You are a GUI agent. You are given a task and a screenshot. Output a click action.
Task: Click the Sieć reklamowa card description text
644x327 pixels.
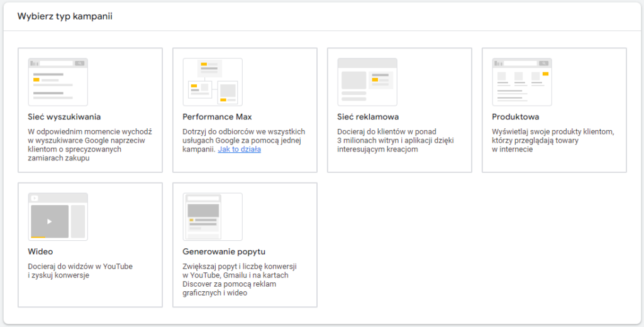[x=396, y=140]
